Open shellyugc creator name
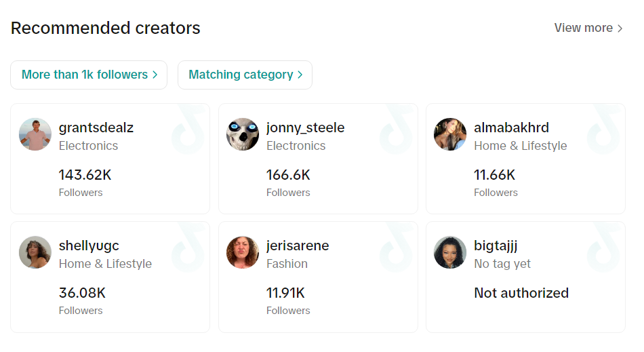 [89, 246]
